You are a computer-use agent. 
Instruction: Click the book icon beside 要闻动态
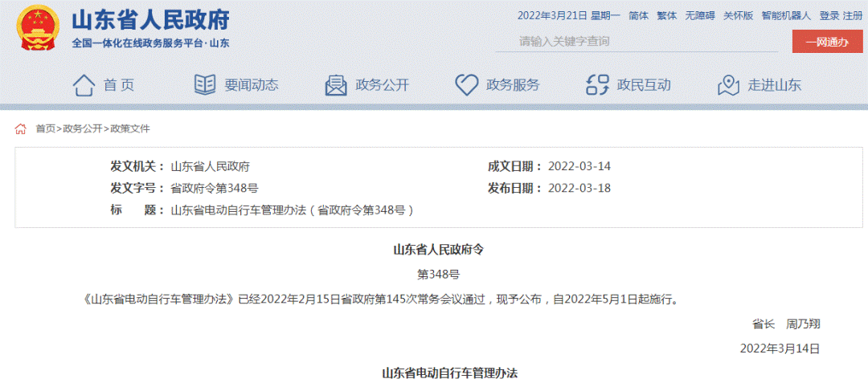click(x=205, y=84)
